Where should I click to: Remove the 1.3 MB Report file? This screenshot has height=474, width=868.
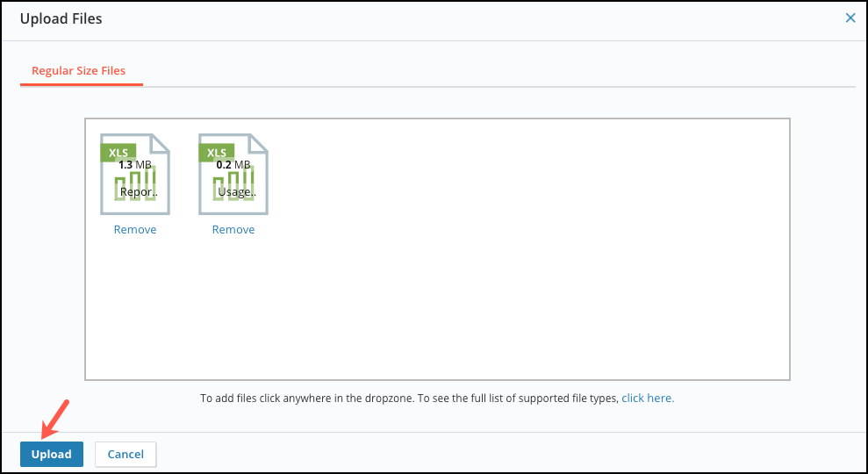click(x=135, y=229)
